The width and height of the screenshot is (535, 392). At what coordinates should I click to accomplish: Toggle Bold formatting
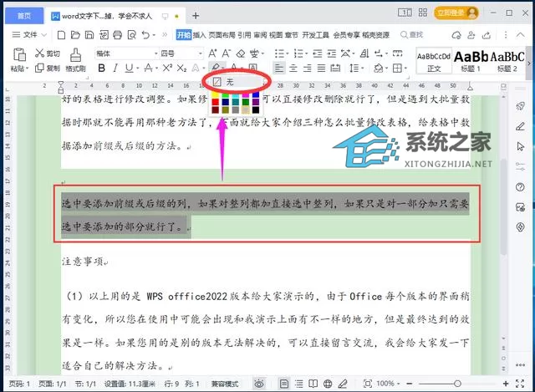(101, 68)
